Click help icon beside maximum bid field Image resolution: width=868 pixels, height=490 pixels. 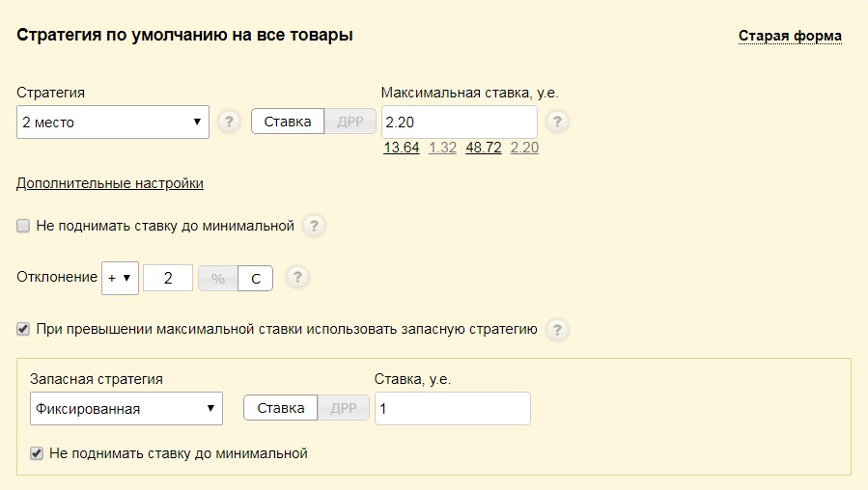tap(557, 122)
